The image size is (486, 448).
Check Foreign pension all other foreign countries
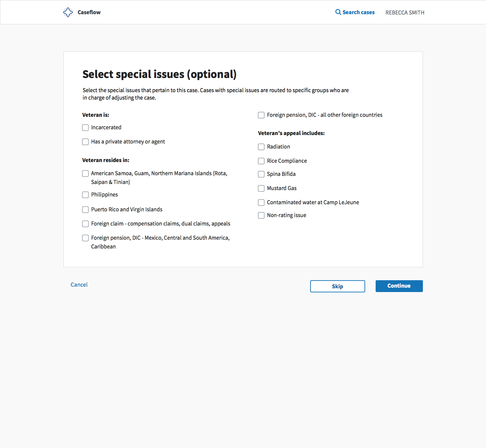pyautogui.click(x=261, y=115)
